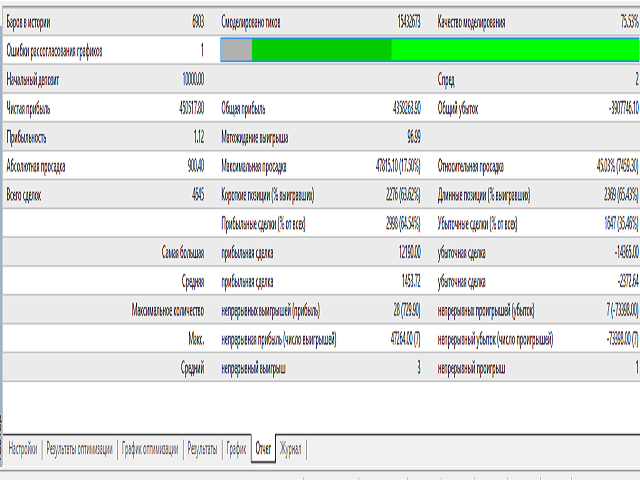
Task: Select the net profit value 450517.80
Action: click(x=191, y=108)
